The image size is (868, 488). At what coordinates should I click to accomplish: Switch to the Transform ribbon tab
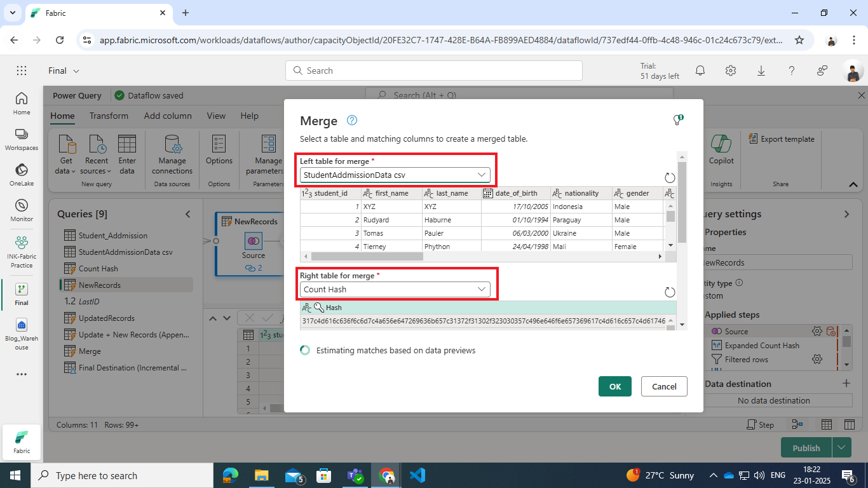click(x=109, y=116)
